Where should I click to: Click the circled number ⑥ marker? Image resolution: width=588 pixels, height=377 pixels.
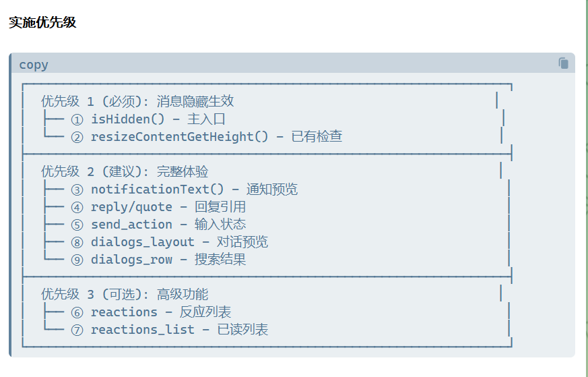77,313
